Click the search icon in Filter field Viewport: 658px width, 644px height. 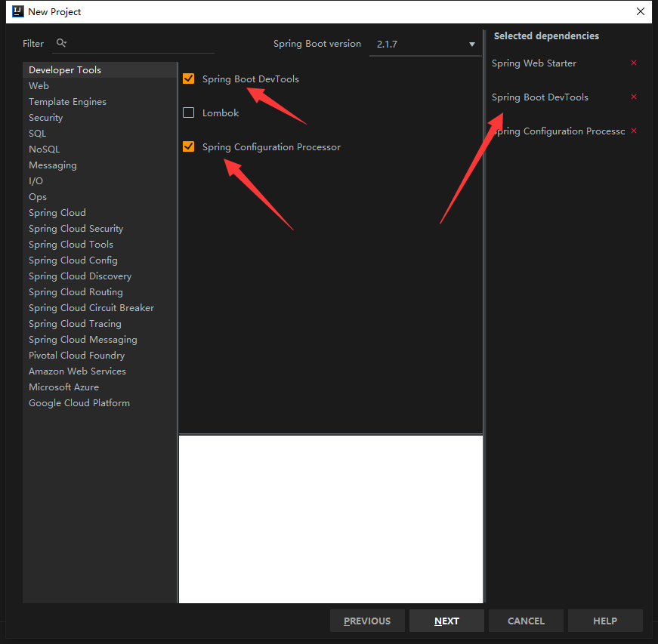pos(61,43)
